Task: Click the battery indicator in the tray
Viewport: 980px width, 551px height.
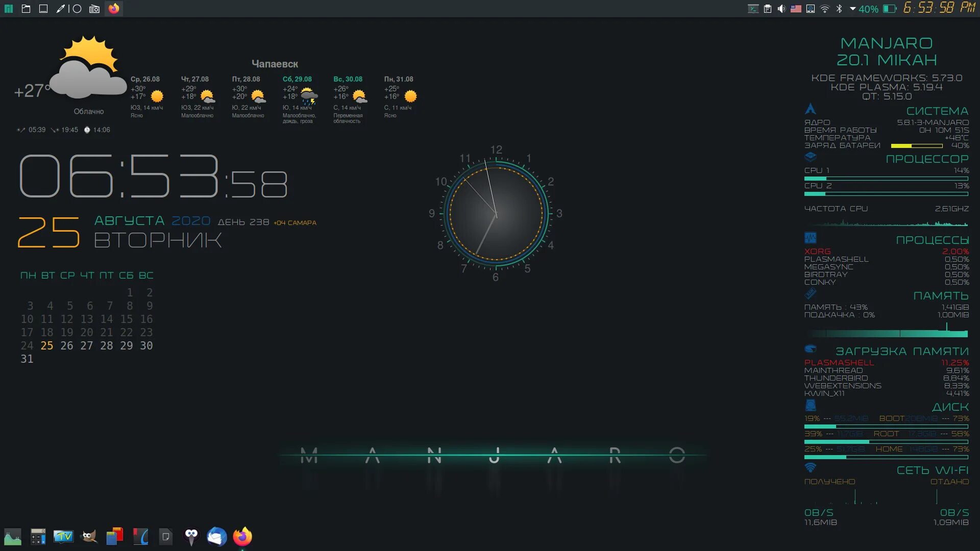Action: 890,9
